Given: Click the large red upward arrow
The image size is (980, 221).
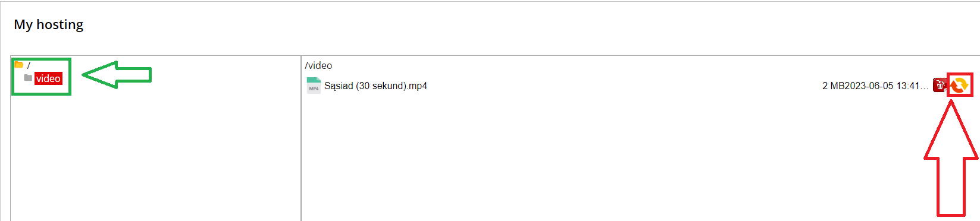Looking at the screenshot, I should coord(951,158).
